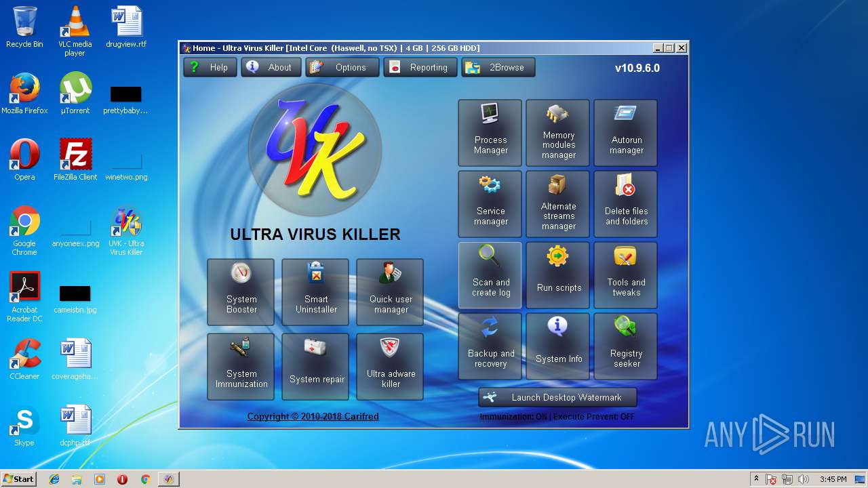Click version v10.9.6.0 text
868x488 pixels.
(637, 68)
